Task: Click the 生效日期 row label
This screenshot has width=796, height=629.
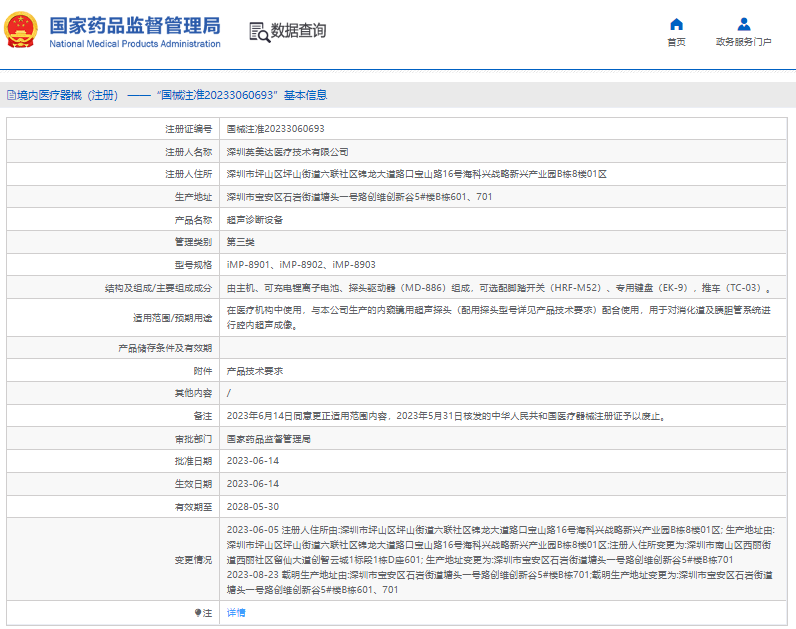Action: coord(193,484)
